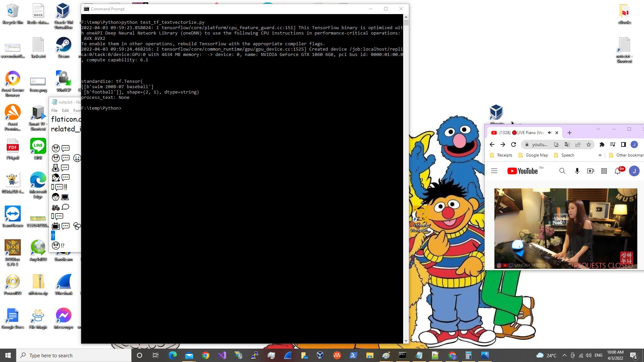Click the taskbar search box
The height and width of the screenshot is (362, 644).
point(74,355)
